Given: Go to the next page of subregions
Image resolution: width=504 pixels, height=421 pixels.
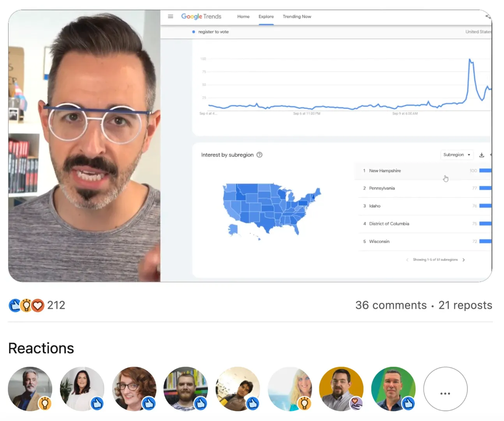Looking at the screenshot, I should click(x=463, y=260).
